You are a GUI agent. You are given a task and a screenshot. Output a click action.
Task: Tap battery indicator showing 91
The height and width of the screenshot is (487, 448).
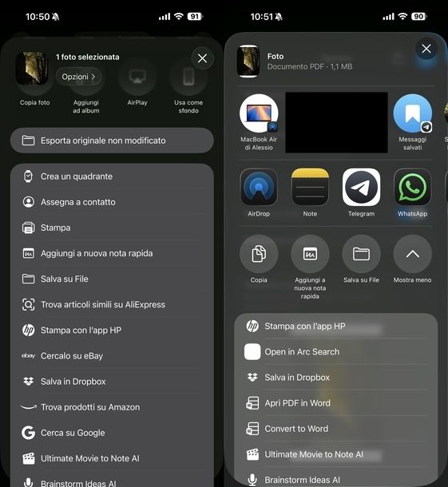tap(195, 17)
